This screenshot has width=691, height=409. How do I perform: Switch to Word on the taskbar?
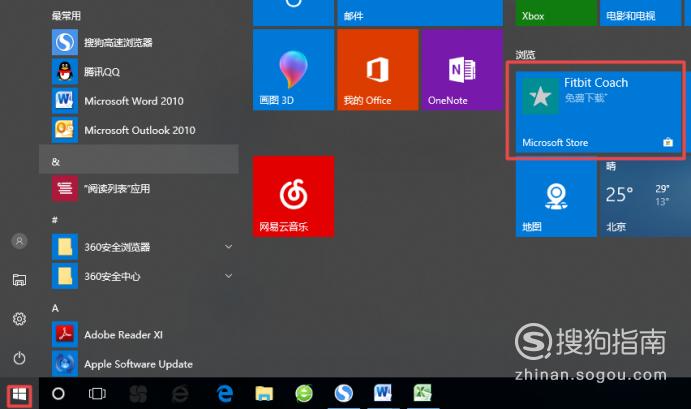383,393
